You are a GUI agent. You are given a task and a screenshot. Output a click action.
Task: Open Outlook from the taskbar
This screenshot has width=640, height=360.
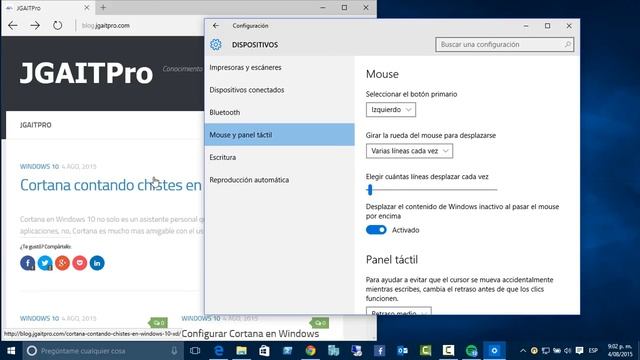[402, 351]
